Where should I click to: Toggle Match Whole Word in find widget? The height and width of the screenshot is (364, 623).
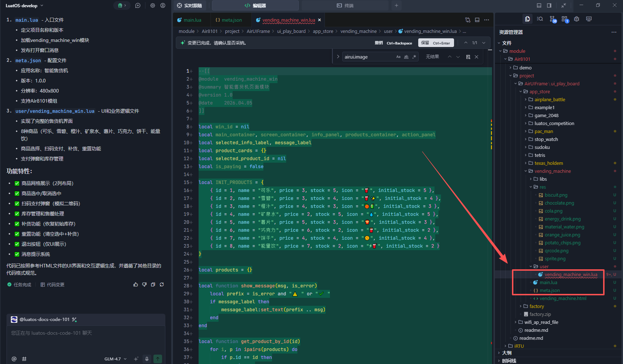[x=406, y=57]
